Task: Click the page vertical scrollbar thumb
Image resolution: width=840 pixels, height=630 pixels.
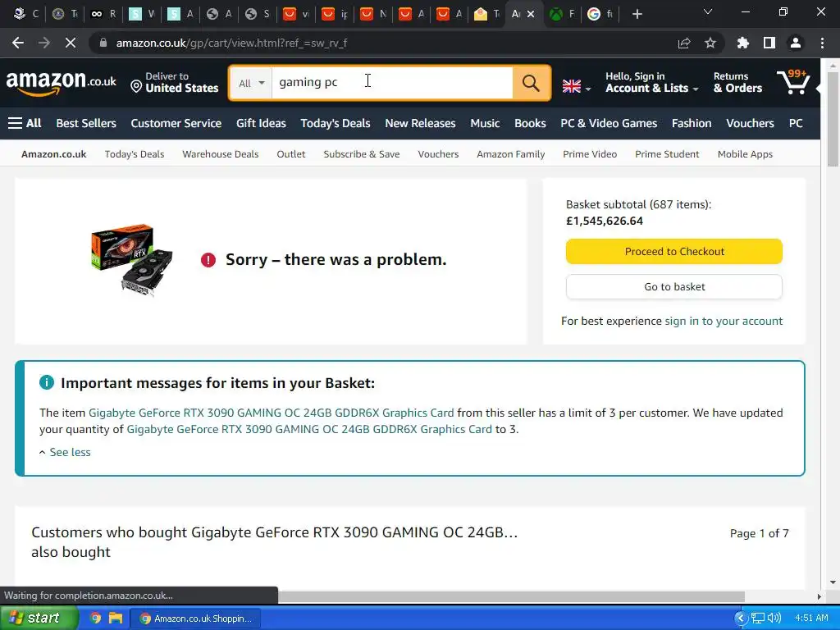Action: (x=833, y=118)
